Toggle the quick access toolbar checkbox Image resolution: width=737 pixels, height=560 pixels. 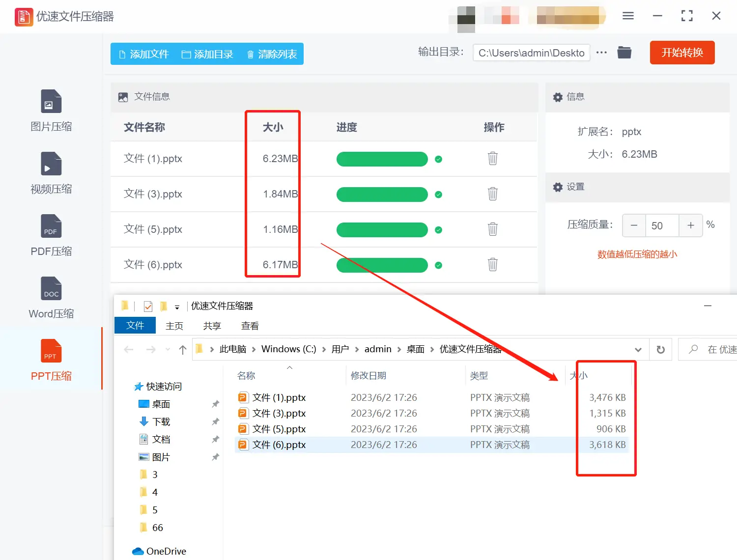[148, 306]
